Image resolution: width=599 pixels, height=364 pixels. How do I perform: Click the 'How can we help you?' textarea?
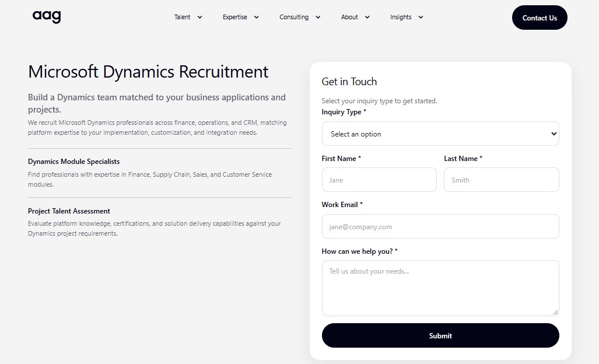[440, 288]
